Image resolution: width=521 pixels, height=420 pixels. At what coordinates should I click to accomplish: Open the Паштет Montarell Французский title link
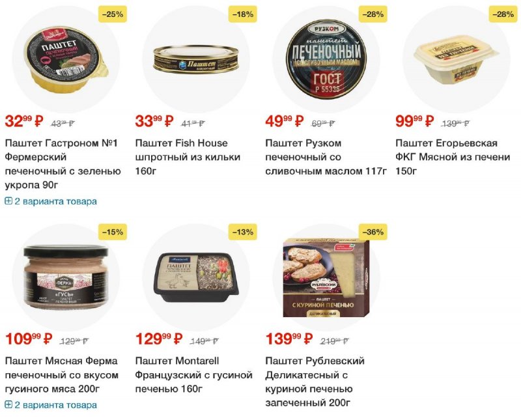[193, 375]
